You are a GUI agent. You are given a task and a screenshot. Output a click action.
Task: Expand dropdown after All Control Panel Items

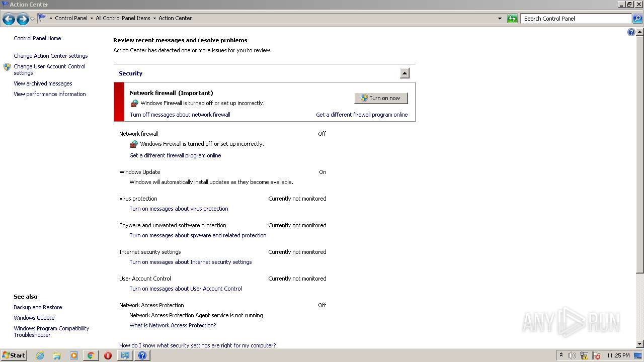point(154,19)
